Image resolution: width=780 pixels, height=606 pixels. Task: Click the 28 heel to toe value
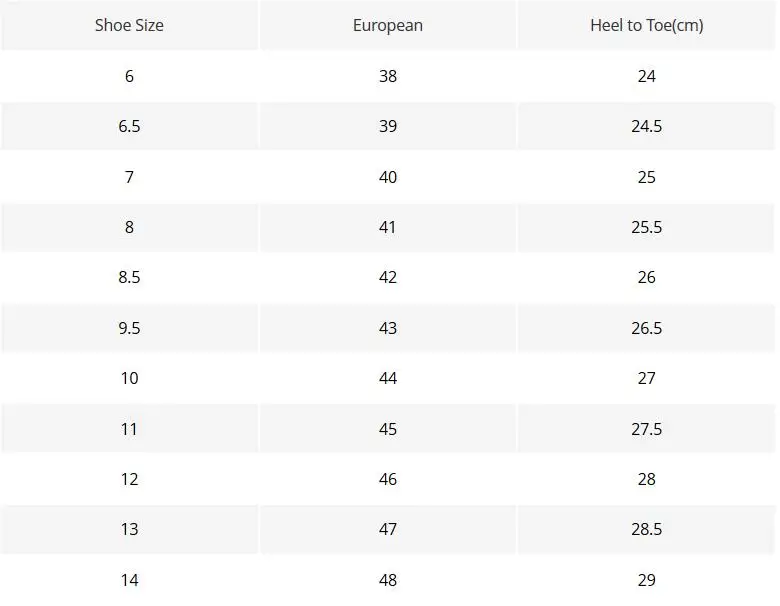647,479
